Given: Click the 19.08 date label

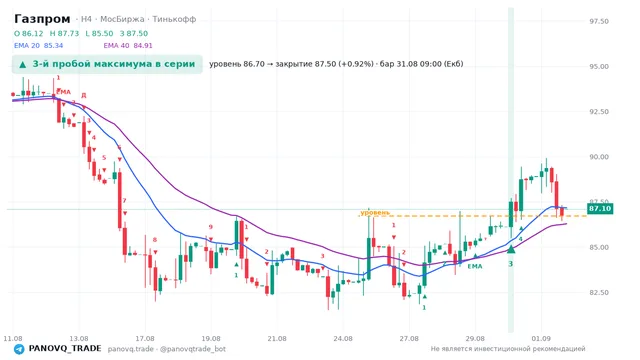Looking at the screenshot, I should coord(211,338).
